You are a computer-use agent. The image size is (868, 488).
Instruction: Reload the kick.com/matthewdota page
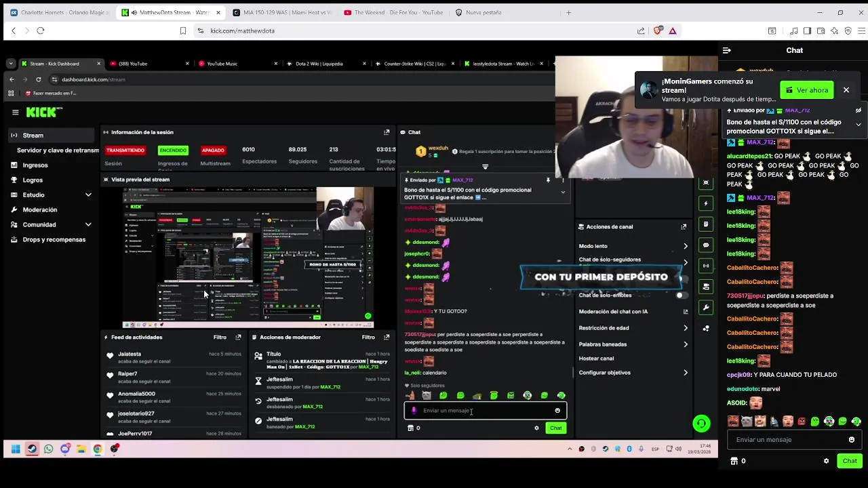click(x=41, y=30)
